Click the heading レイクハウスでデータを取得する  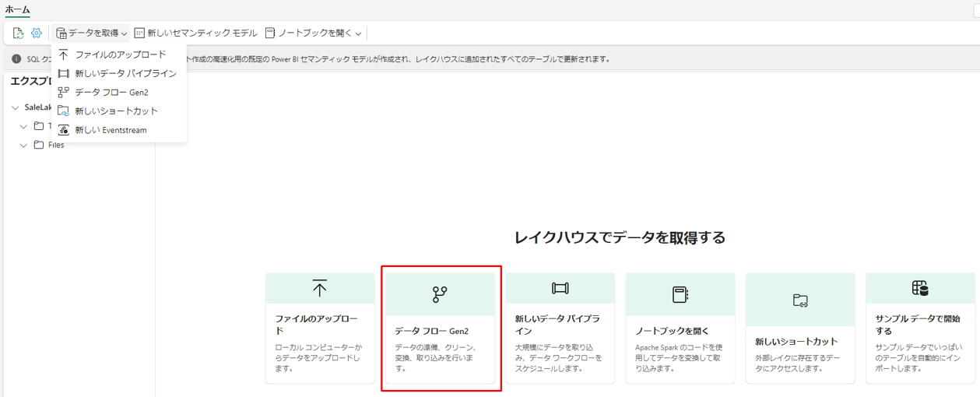click(x=620, y=237)
